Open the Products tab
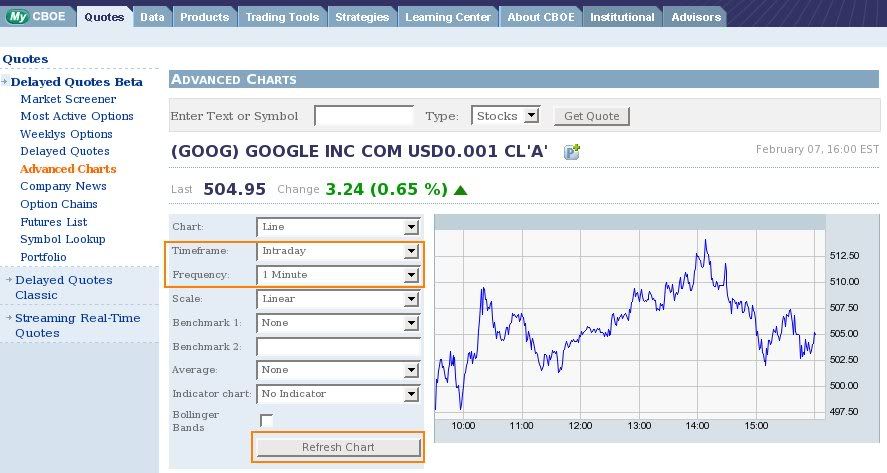887x473 pixels. pyautogui.click(x=205, y=17)
